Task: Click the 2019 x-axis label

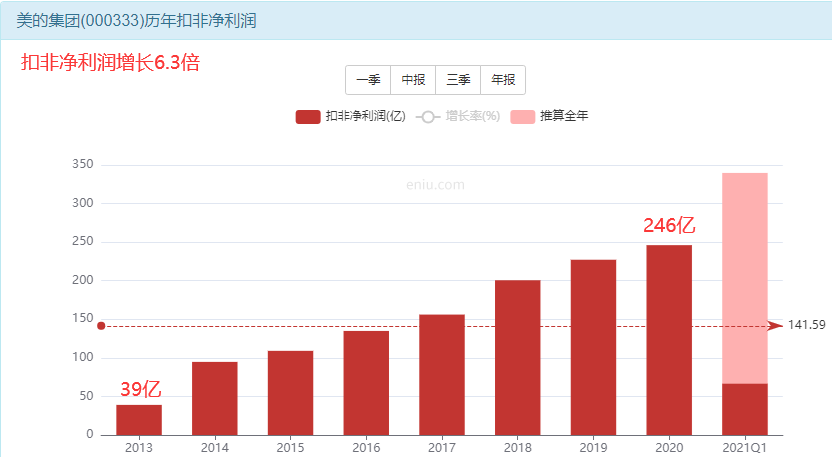Action: tap(593, 447)
